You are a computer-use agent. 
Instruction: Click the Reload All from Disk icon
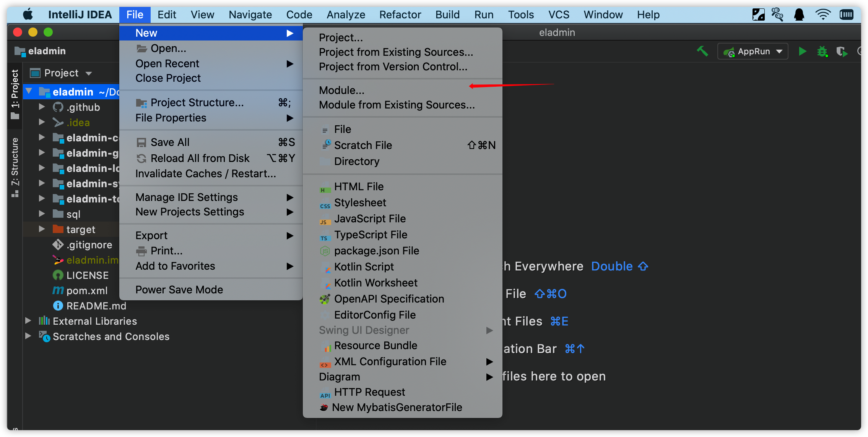click(141, 159)
